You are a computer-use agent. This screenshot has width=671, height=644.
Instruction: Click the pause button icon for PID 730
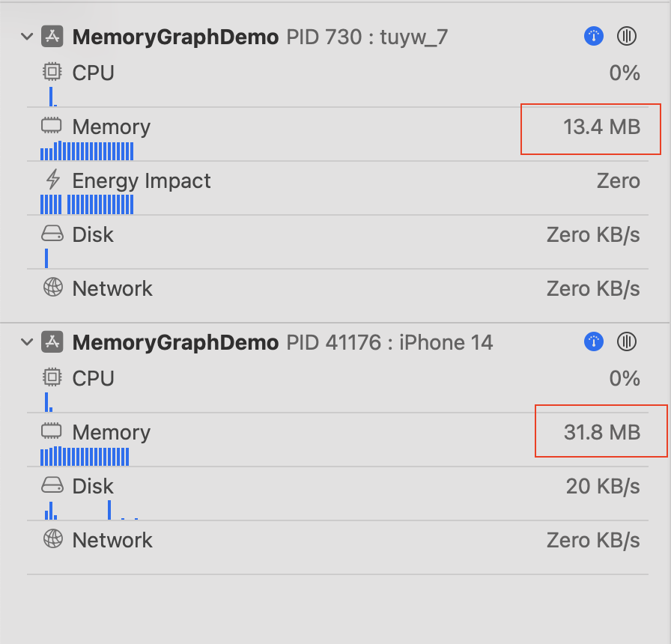(x=627, y=36)
